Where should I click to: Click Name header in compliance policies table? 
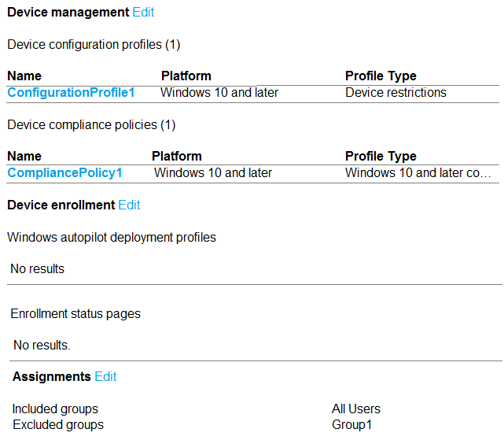point(24,157)
